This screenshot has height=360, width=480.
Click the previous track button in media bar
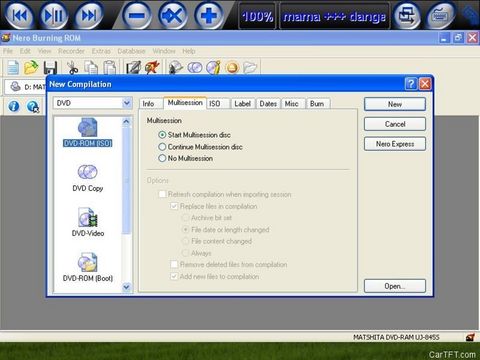20,15
